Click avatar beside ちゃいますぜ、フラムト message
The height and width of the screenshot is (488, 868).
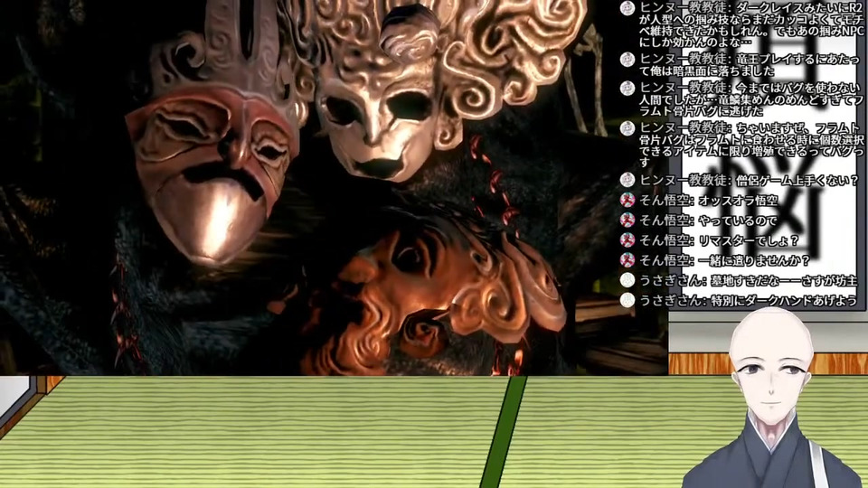tap(627, 128)
